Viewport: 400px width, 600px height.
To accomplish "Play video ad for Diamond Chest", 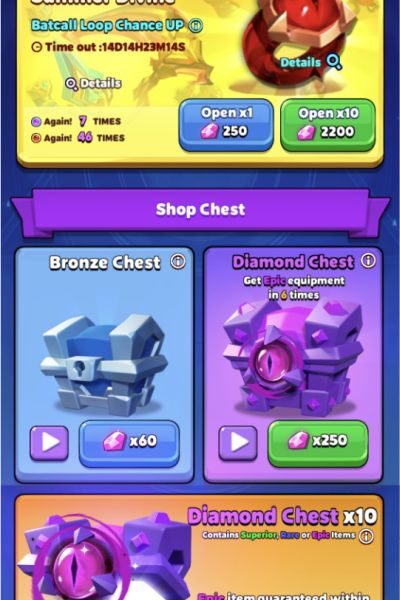I will pyautogui.click(x=238, y=443).
